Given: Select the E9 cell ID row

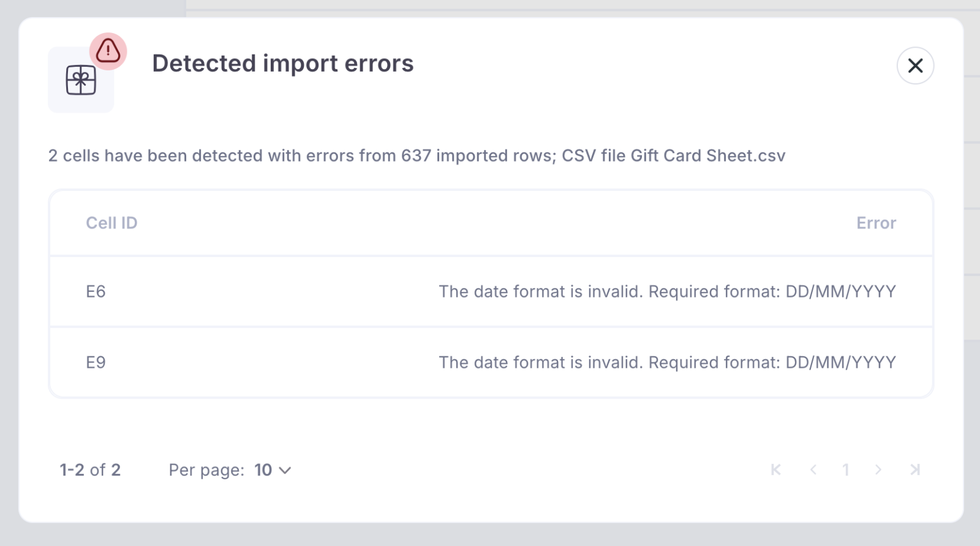Looking at the screenshot, I should tap(96, 362).
